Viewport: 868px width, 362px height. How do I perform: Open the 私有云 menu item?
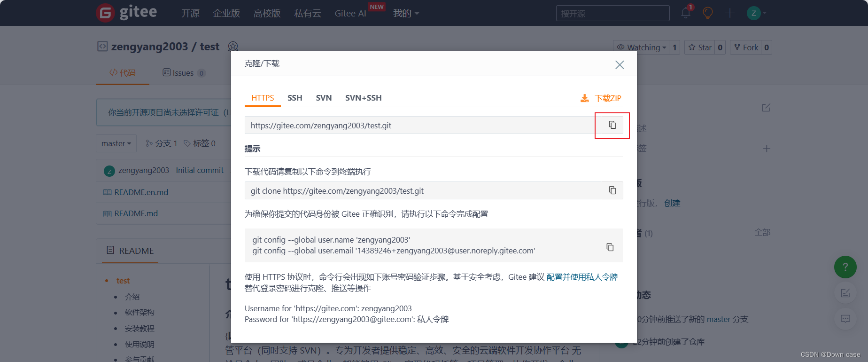pyautogui.click(x=308, y=13)
